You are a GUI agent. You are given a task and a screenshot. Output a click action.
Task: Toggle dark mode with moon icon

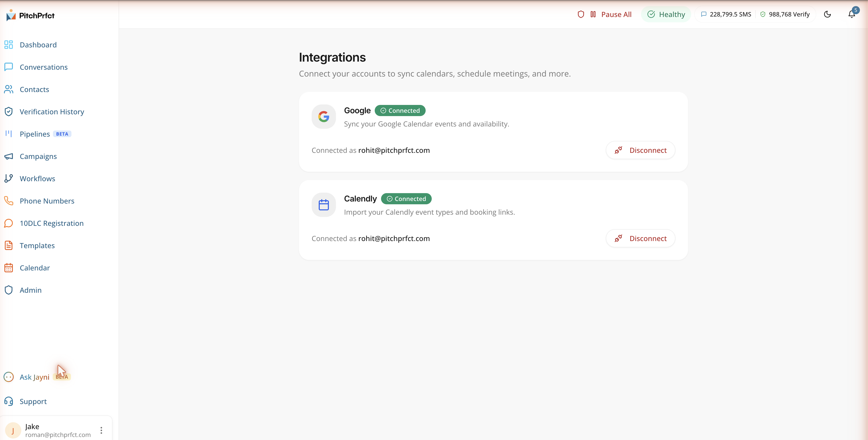pos(827,14)
